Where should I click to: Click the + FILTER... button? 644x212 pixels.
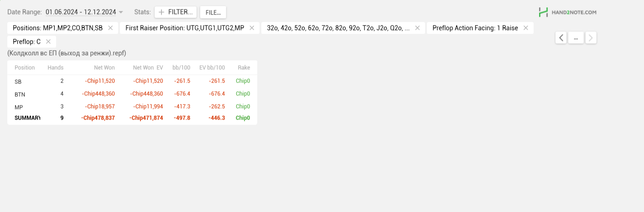(176, 12)
